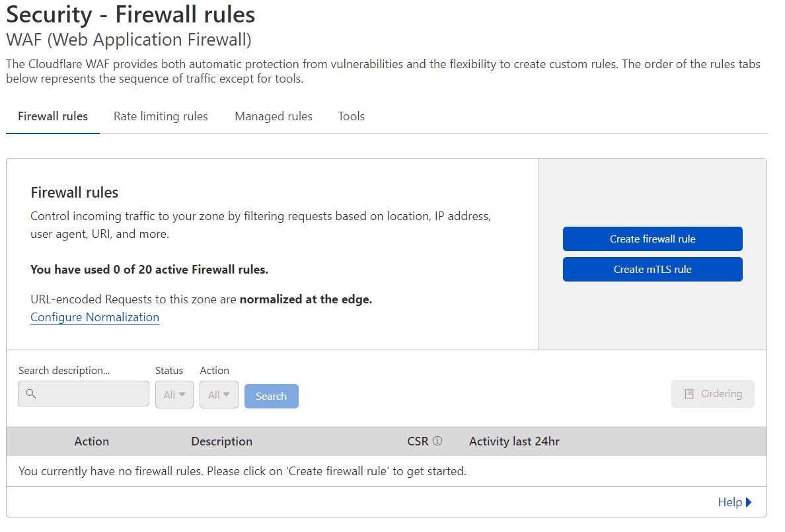Click the Action column header

click(92, 441)
